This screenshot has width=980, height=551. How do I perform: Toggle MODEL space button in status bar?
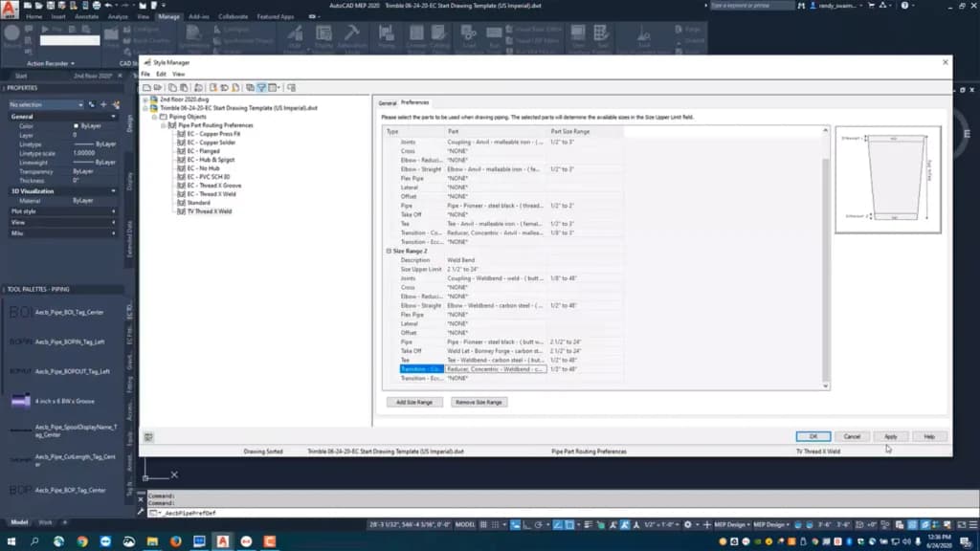[465, 525]
